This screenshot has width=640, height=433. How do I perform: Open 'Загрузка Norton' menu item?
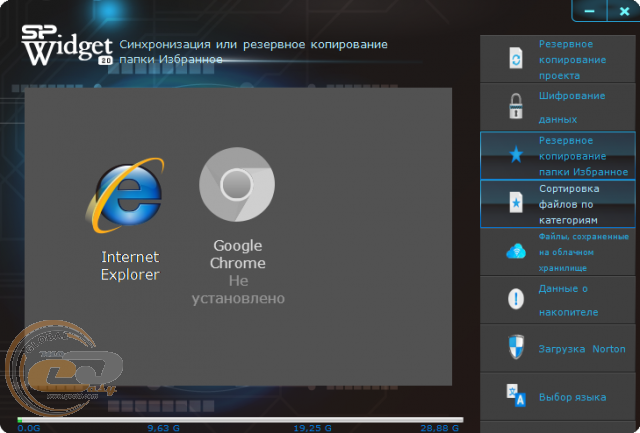tap(558, 348)
